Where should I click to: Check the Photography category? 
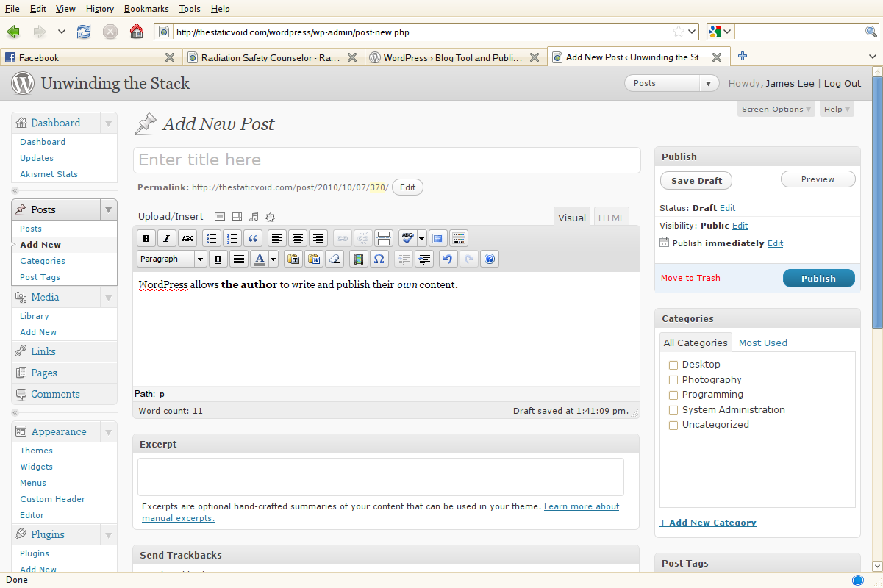(x=673, y=380)
